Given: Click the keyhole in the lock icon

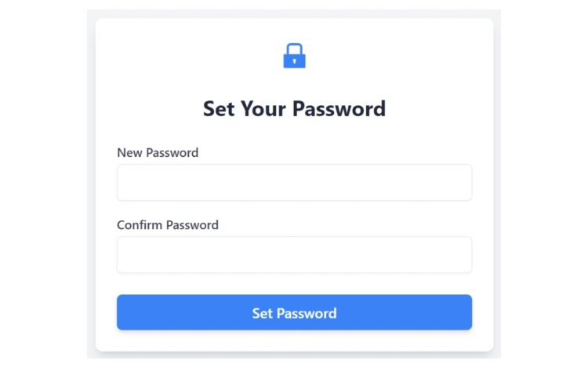Looking at the screenshot, I should (x=294, y=60).
